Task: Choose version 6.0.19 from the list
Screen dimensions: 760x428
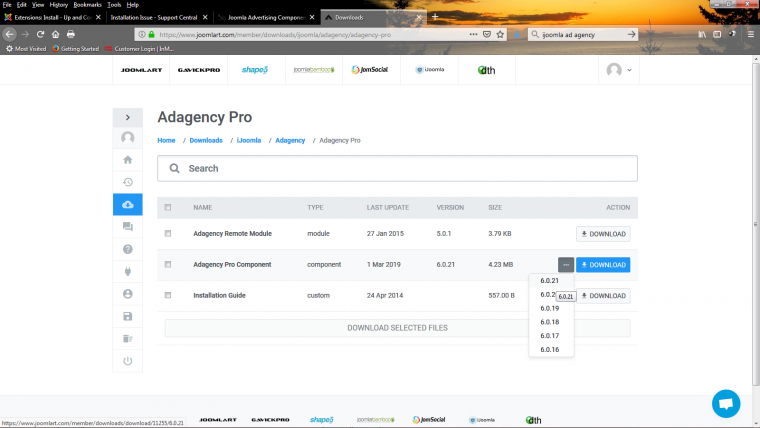Action: pos(549,308)
